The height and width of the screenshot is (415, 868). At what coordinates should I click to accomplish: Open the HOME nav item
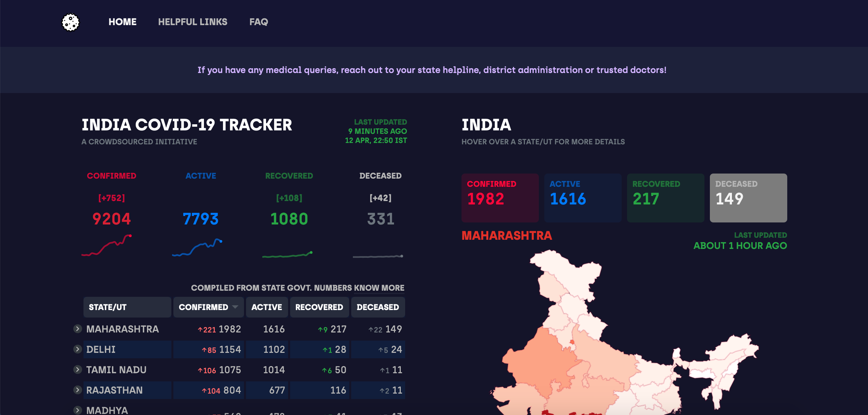[122, 22]
